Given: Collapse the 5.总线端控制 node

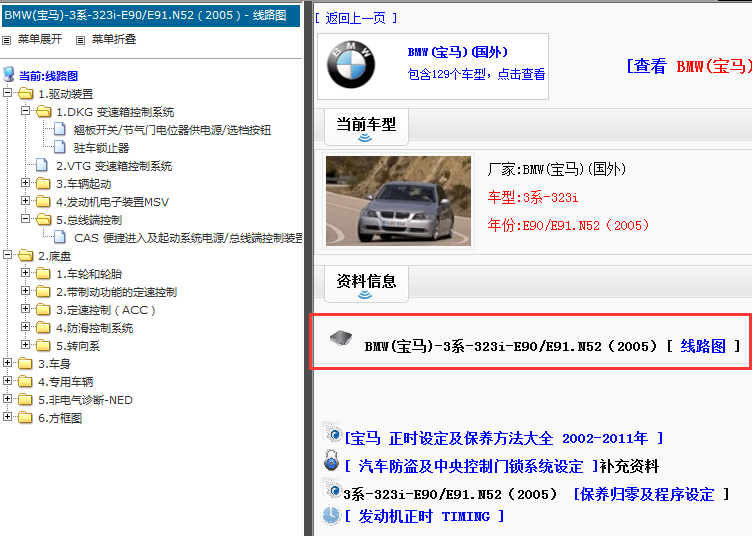Looking at the screenshot, I should pyautogui.click(x=26, y=219).
